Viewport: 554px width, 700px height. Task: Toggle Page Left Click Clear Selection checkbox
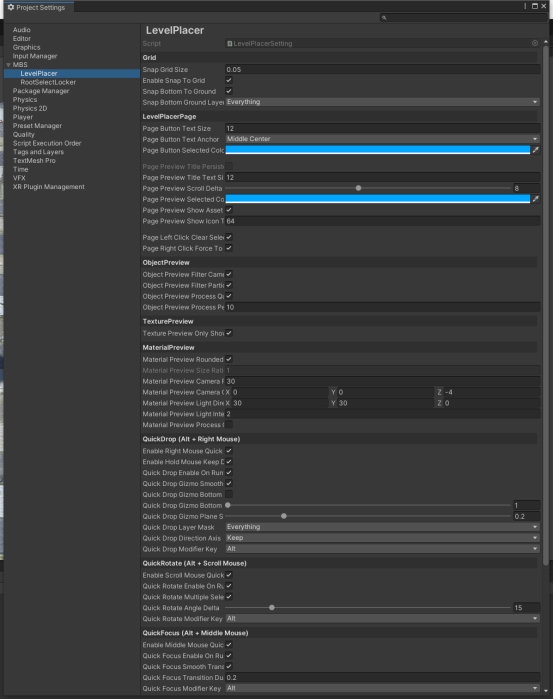pyautogui.click(x=229, y=237)
